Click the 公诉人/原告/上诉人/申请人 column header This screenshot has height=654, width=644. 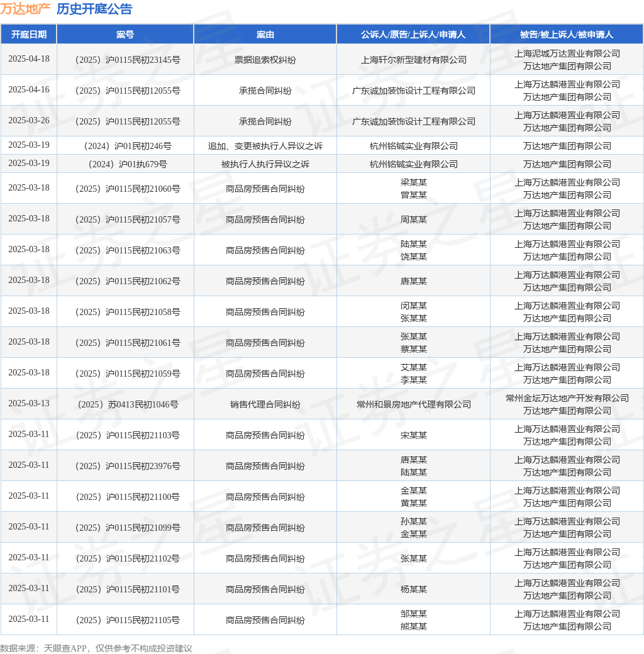click(x=413, y=34)
